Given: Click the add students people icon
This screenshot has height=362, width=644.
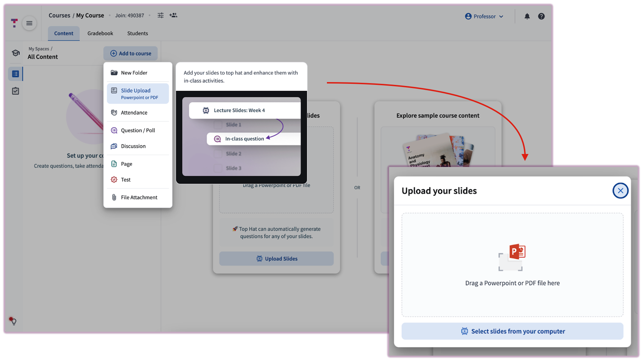Looking at the screenshot, I should pyautogui.click(x=173, y=15).
